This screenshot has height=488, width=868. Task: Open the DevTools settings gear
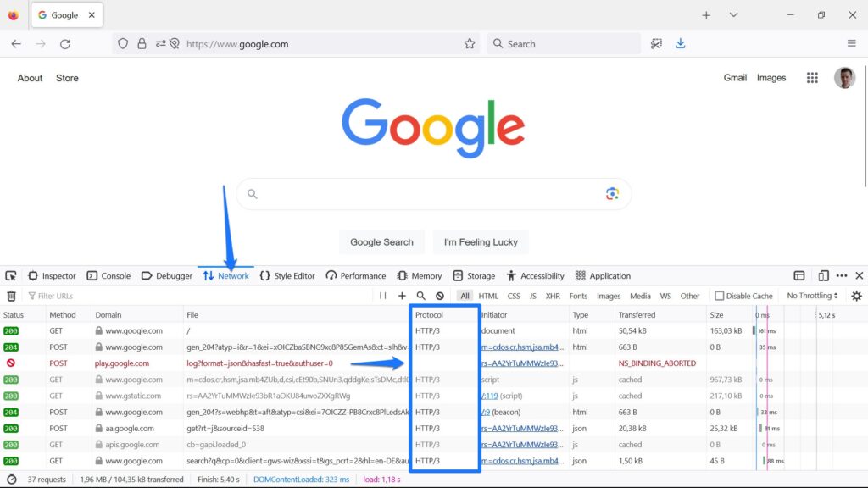point(855,296)
